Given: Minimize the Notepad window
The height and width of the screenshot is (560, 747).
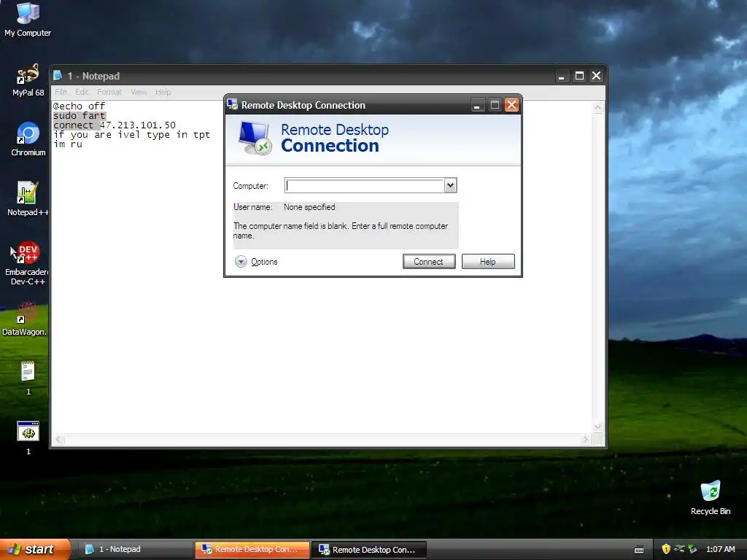Looking at the screenshot, I should point(562,76).
